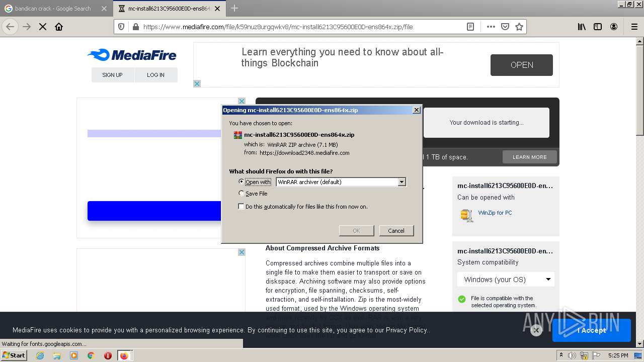644x362 pixels.
Task: Click the WinZip for PC icon
Action: (467, 215)
